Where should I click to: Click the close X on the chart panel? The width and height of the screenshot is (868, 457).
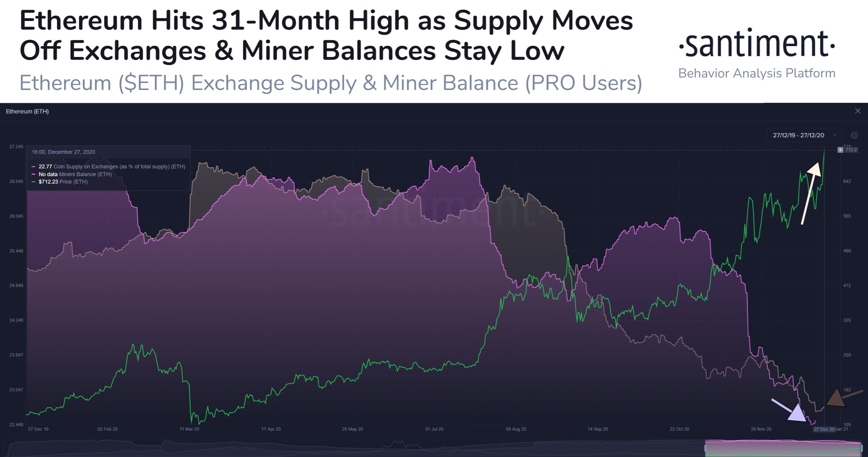click(x=858, y=111)
